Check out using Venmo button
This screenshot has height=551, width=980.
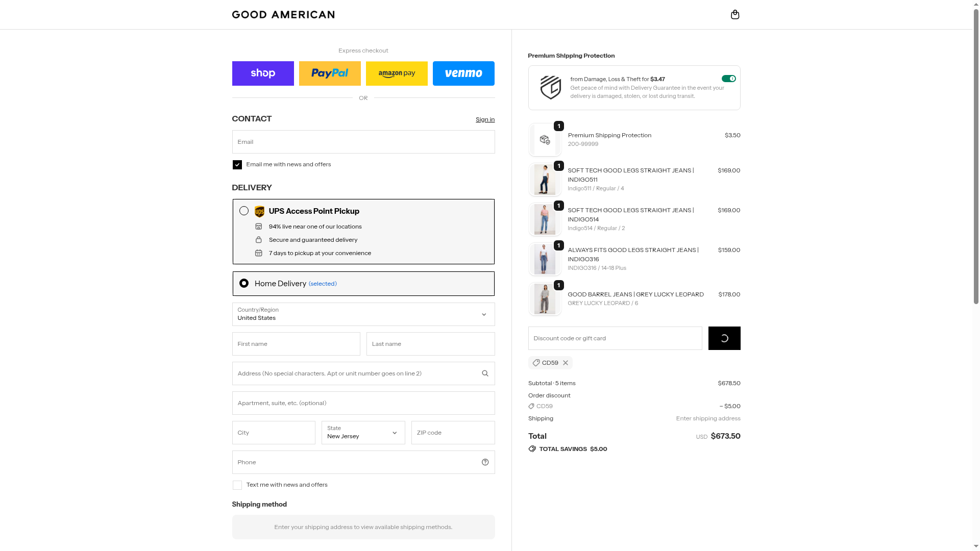[463, 73]
